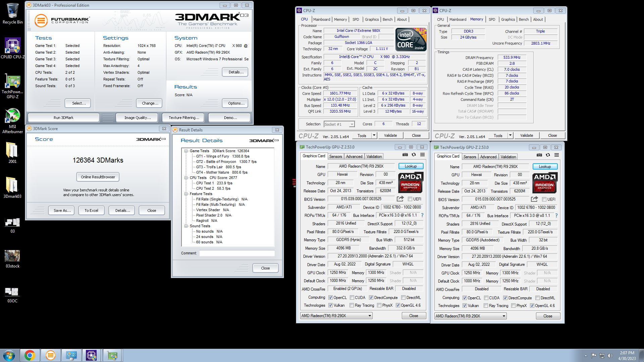Collapse the CPU Tests tree node

(186, 178)
